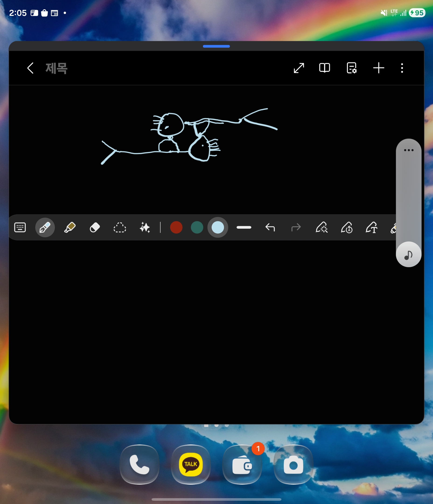Select the Lasso selection tool
The width and height of the screenshot is (433, 504).
tap(120, 227)
